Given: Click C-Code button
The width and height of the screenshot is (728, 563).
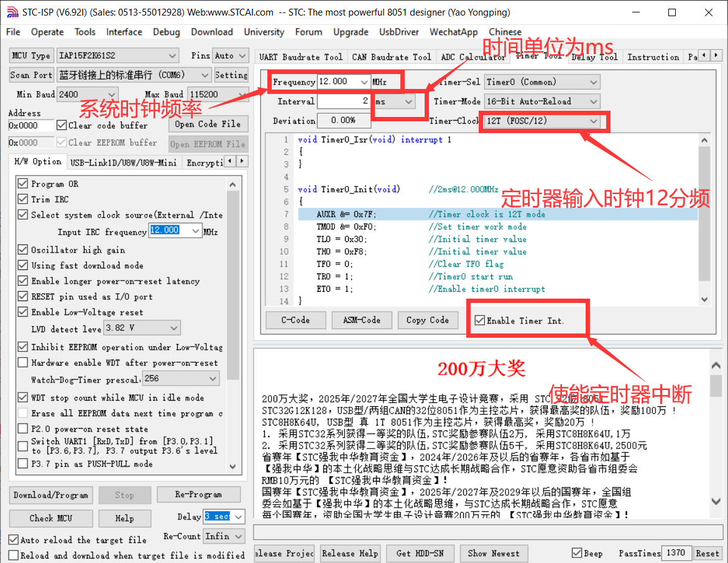Looking at the screenshot, I should (x=295, y=320).
